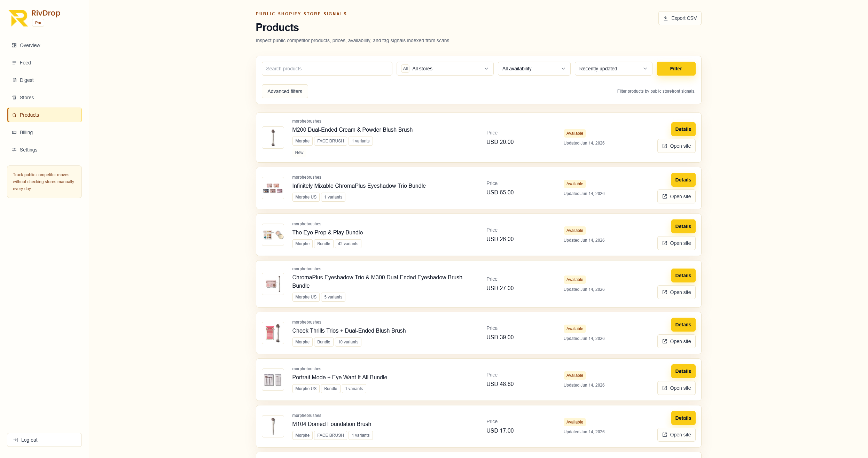Click the Settings sliders icon in sidebar
Viewport: 868px width, 458px height.
[14, 150]
